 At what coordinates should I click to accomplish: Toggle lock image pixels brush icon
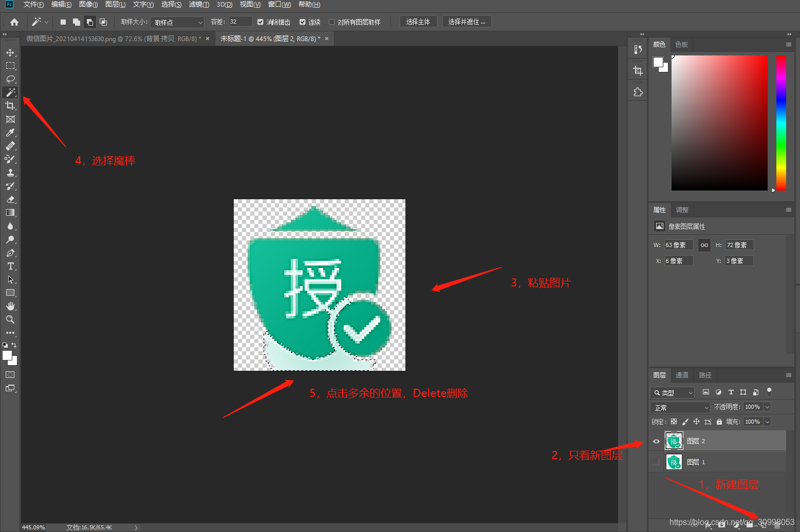click(x=685, y=422)
